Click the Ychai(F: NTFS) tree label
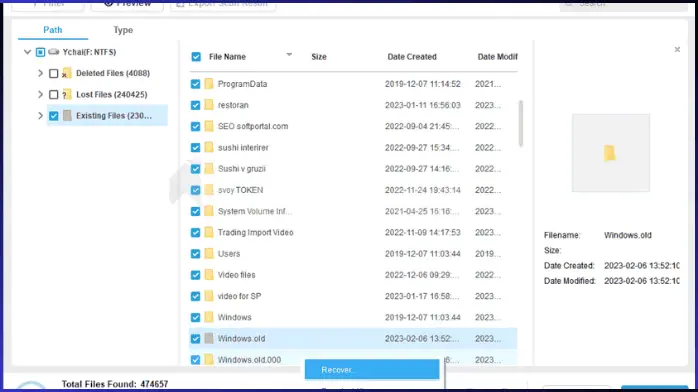Image resolution: width=698 pixels, height=392 pixels. click(x=89, y=52)
